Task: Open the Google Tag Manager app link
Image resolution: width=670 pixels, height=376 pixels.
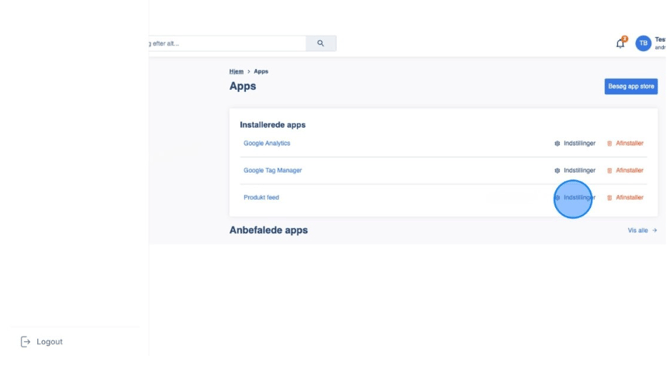Action: pyautogui.click(x=273, y=170)
